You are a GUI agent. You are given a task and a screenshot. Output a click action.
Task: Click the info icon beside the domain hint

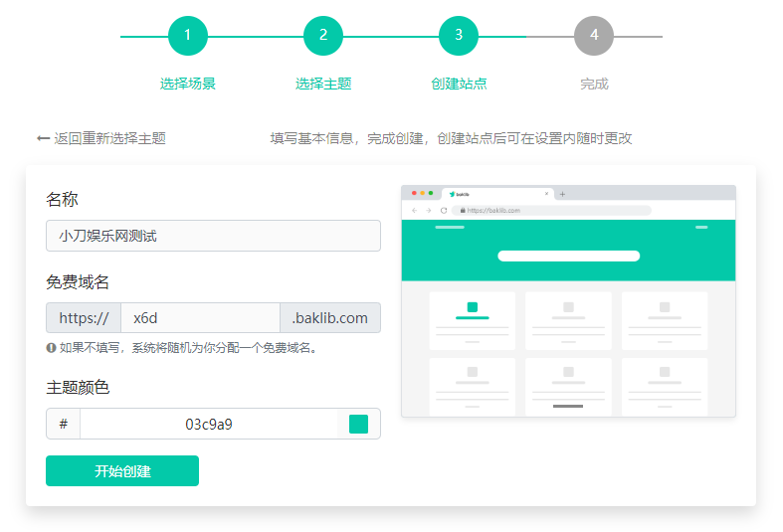click(x=51, y=348)
